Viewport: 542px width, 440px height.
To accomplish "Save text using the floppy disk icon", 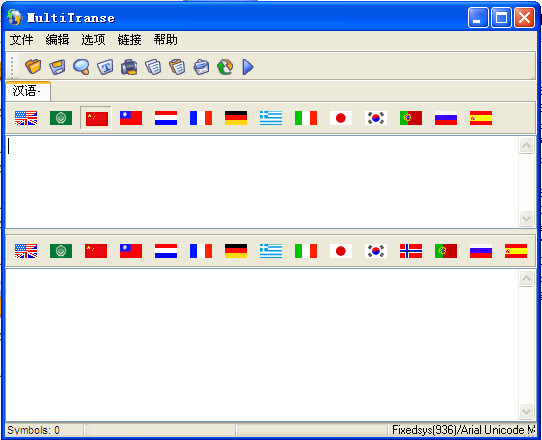I will (x=57, y=67).
